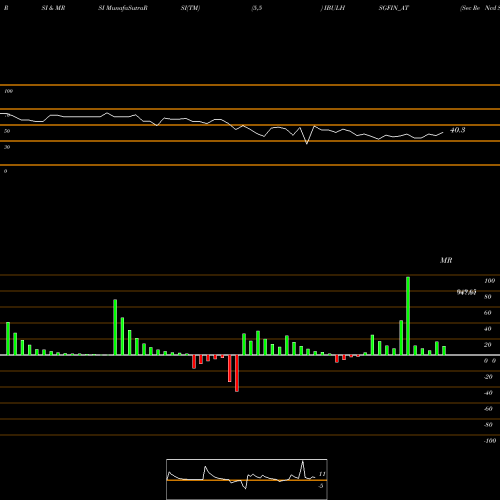Click the 'SI & MR' header label
Screen dimensions: 500x500
pyautogui.click(x=53, y=8)
